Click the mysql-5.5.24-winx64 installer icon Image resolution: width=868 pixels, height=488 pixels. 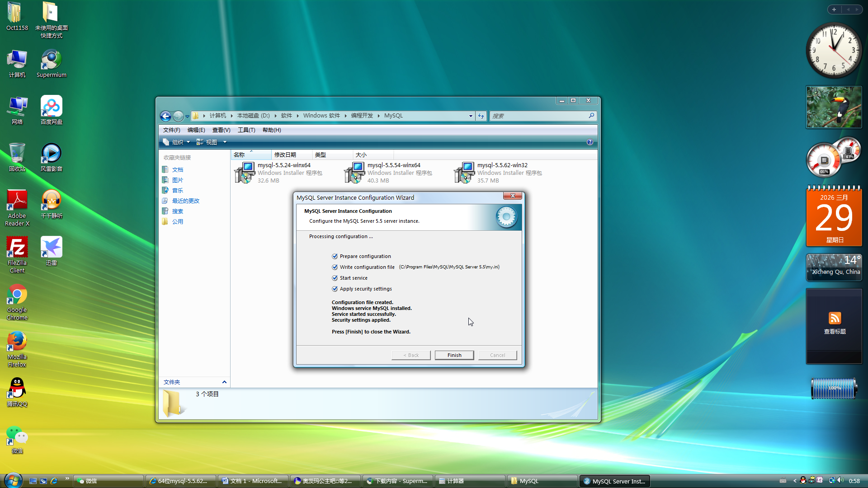(x=245, y=173)
